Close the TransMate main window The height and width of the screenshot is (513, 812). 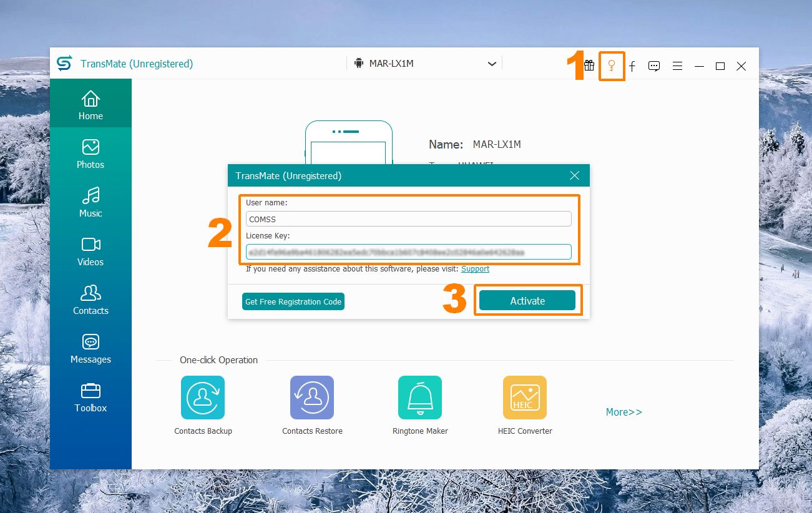741,66
